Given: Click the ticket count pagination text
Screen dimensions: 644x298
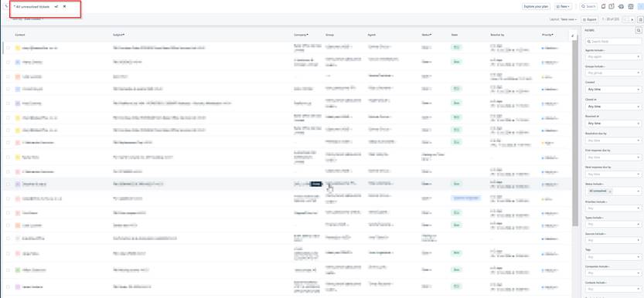Looking at the screenshot, I should [x=611, y=19].
